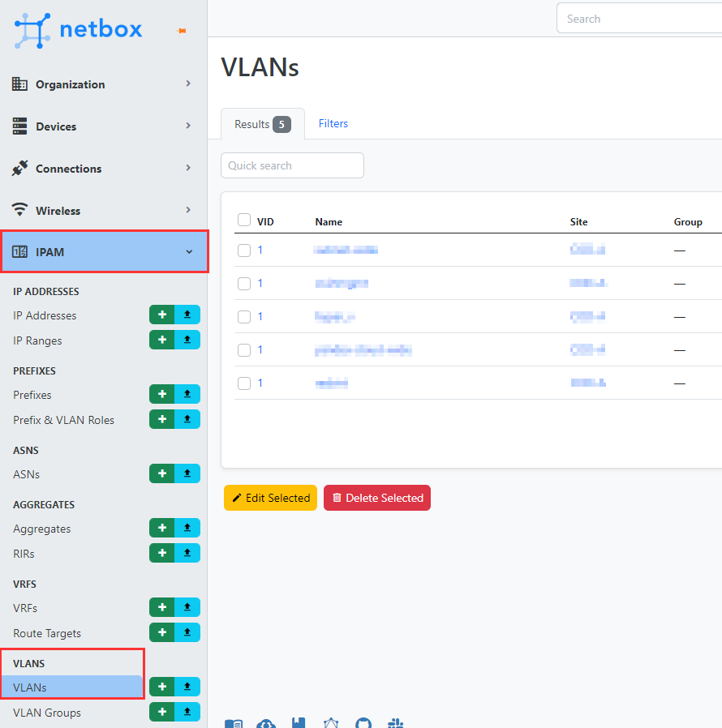Image resolution: width=722 pixels, height=728 pixels.
Task: Open the Slack icon link in footer
Action: pyautogui.click(x=395, y=723)
